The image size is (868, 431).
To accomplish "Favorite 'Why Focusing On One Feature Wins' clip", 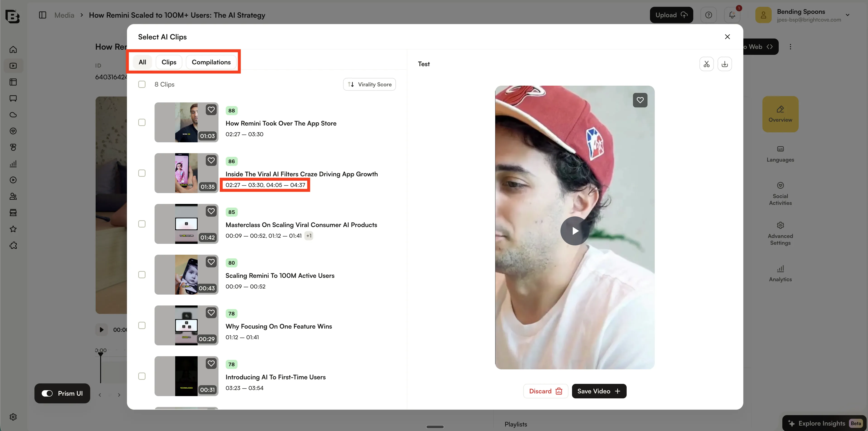I will click(211, 313).
